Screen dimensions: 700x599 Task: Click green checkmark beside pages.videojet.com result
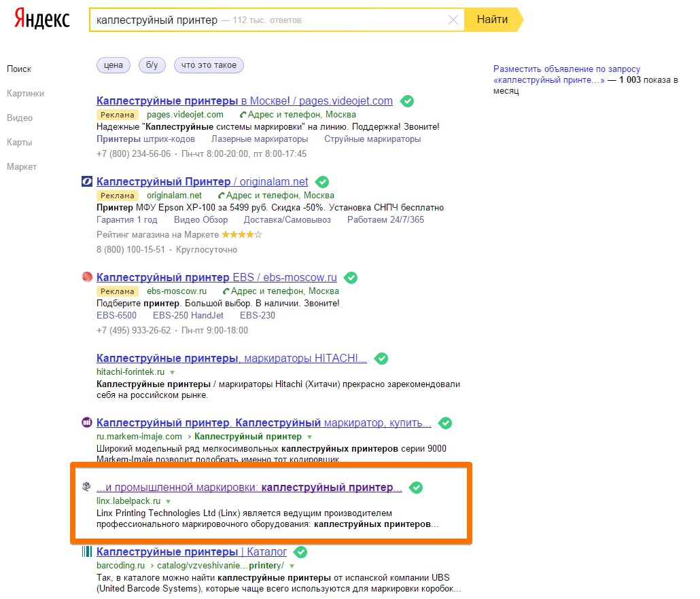point(406,101)
